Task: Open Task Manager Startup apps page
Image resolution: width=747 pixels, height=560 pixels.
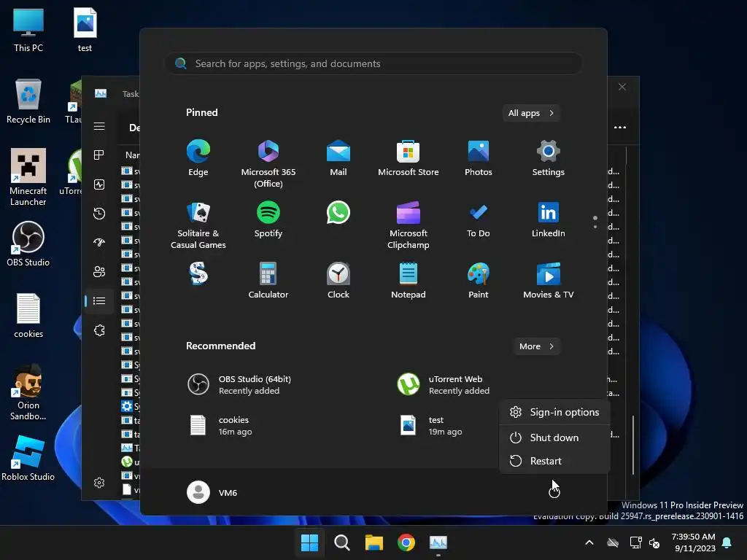Action: point(99,242)
